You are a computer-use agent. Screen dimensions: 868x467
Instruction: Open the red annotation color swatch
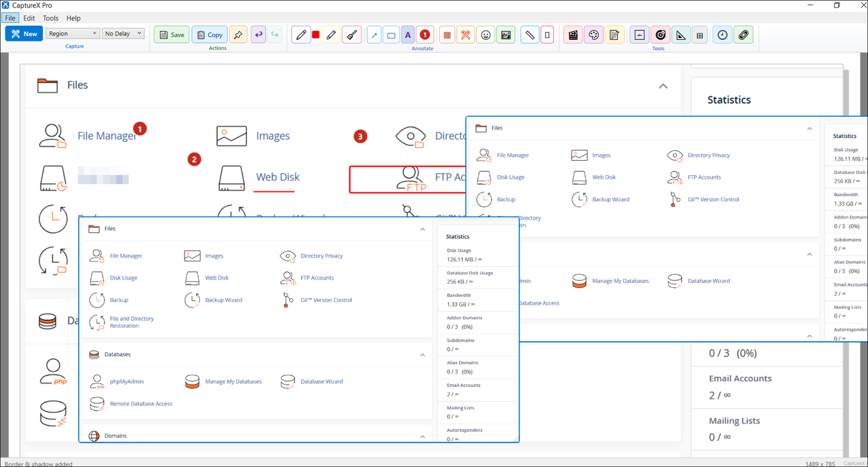[x=316, y=35]
